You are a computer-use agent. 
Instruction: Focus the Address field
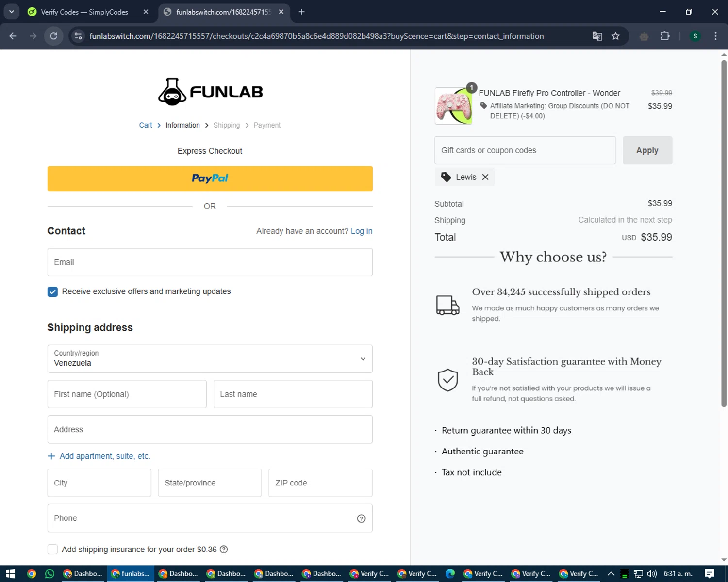pyautogui.click(x=210, y=430)
